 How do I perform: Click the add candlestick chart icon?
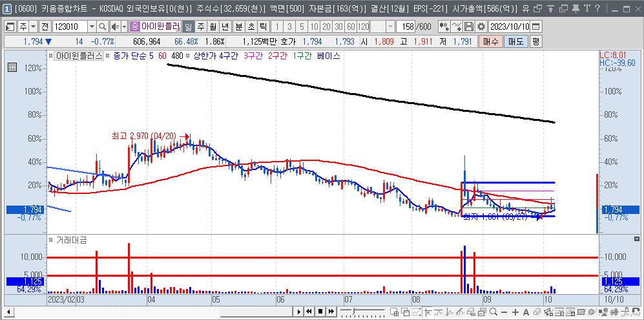pyautogui.click(x=444, y=27)
